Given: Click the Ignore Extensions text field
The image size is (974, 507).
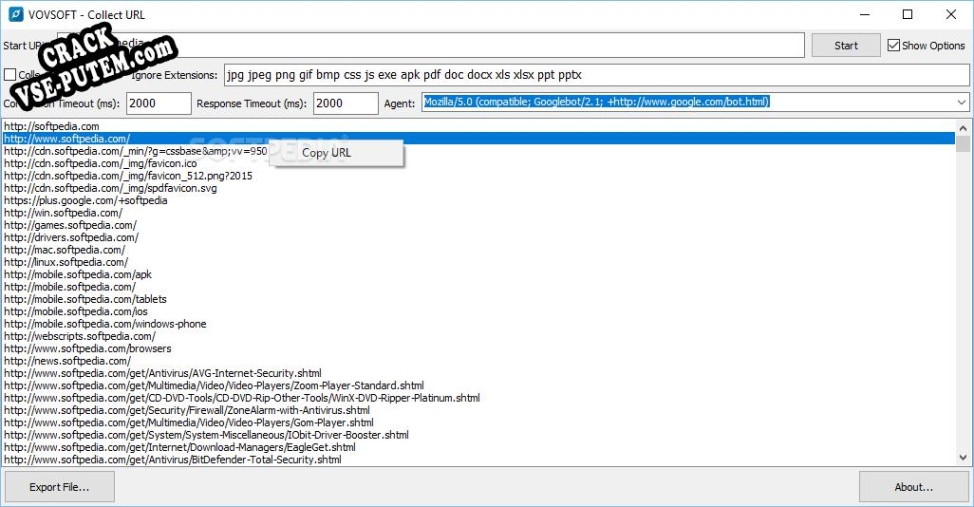Looking at the screenshot, I should (x=596, y=75).
